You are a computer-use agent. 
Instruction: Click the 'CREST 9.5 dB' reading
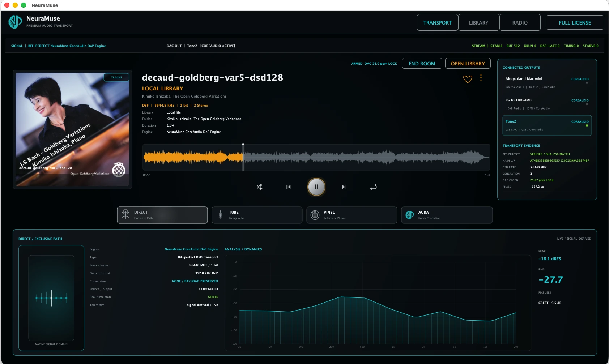(550, 303)
